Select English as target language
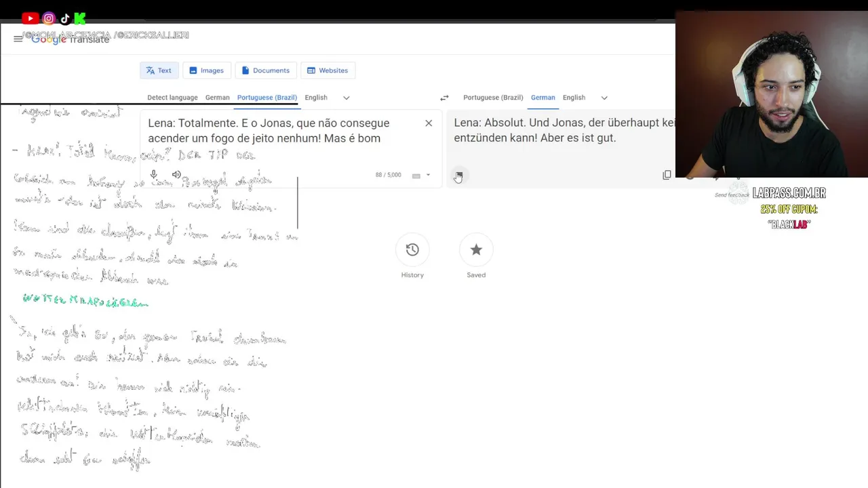 [x=574, y=98]
